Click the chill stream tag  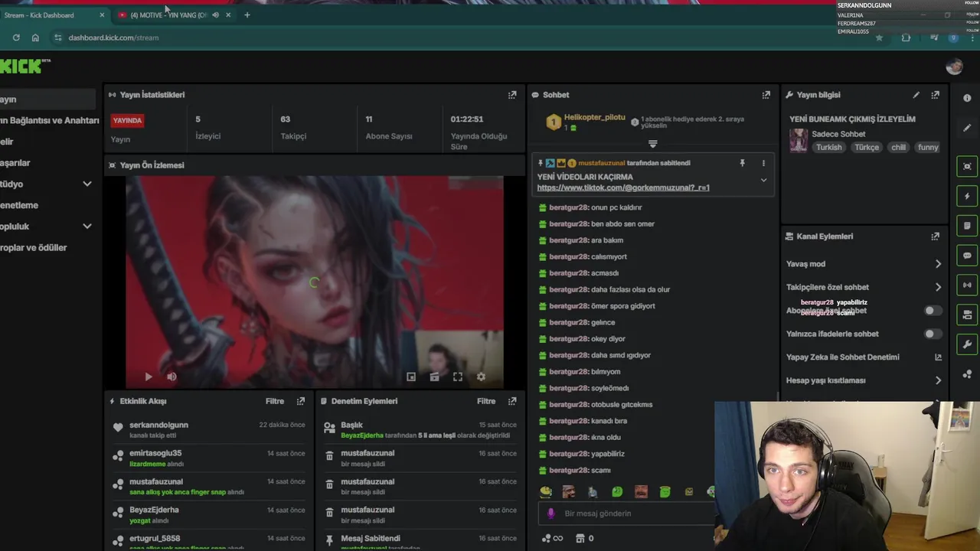[x=898, y=148]
